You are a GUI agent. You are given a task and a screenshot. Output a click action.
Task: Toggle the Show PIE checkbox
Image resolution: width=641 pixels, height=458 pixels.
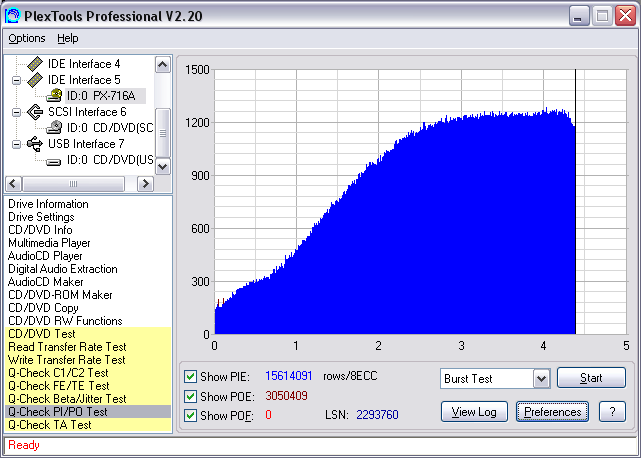click(x=190, y=376)
